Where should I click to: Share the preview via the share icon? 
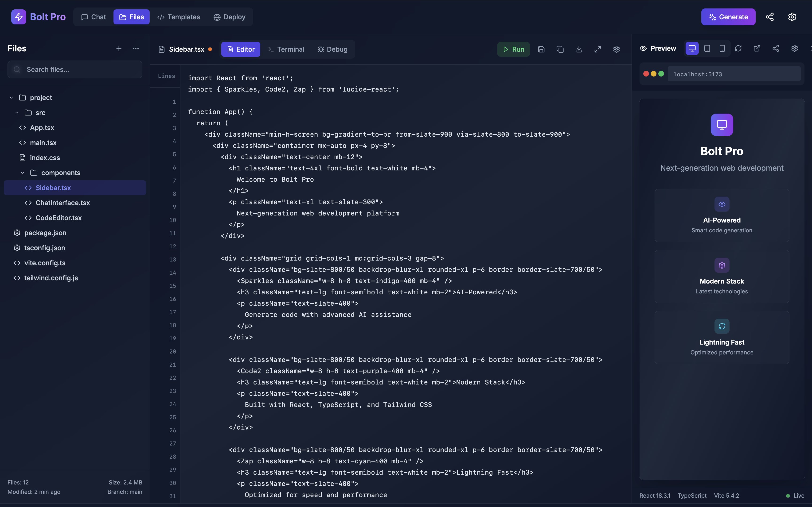pyautogui.click(x=776, y=49)
